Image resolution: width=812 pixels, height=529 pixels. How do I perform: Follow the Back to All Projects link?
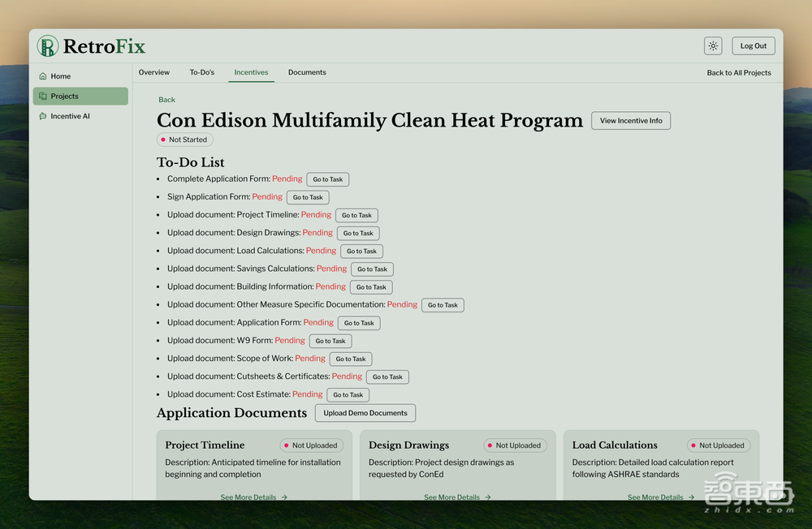point(739,73)
